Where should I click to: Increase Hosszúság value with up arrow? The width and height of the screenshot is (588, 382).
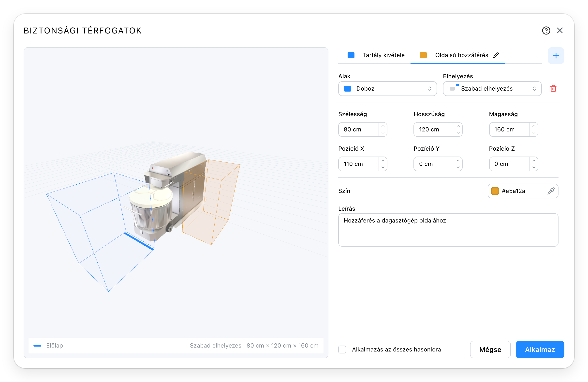pyautogui.click(x=458, y=126)
